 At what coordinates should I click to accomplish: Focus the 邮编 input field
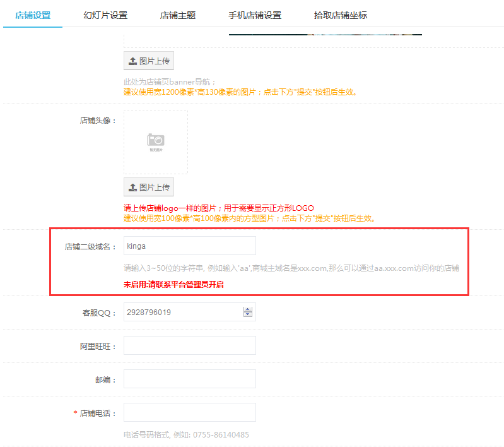pos(190,379)
